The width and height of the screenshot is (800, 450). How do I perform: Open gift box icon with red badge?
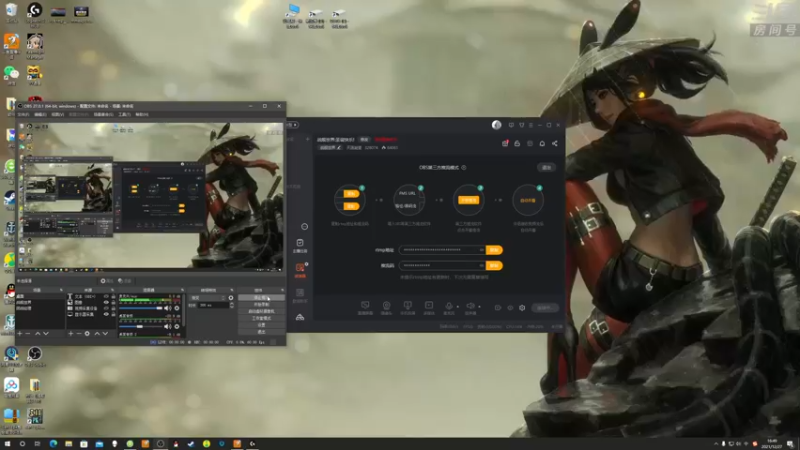point(505,143)
